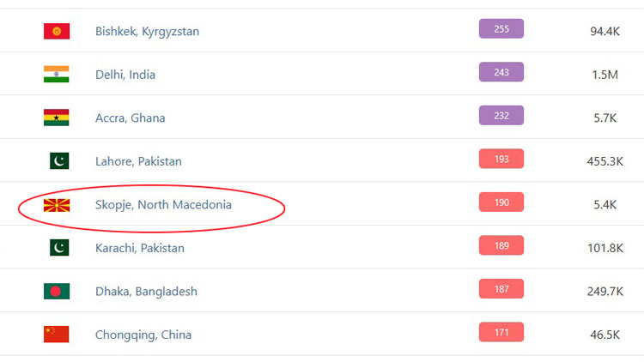644x362 pixels.
Task: Click the India flag icon
Action: [57, 75]
